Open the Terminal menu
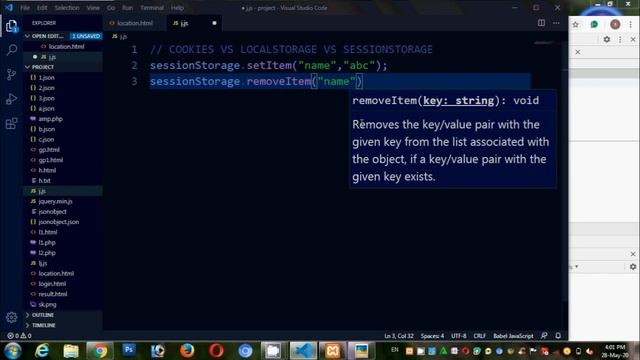Viewport: 640px width, 360px height. (152, 8)
